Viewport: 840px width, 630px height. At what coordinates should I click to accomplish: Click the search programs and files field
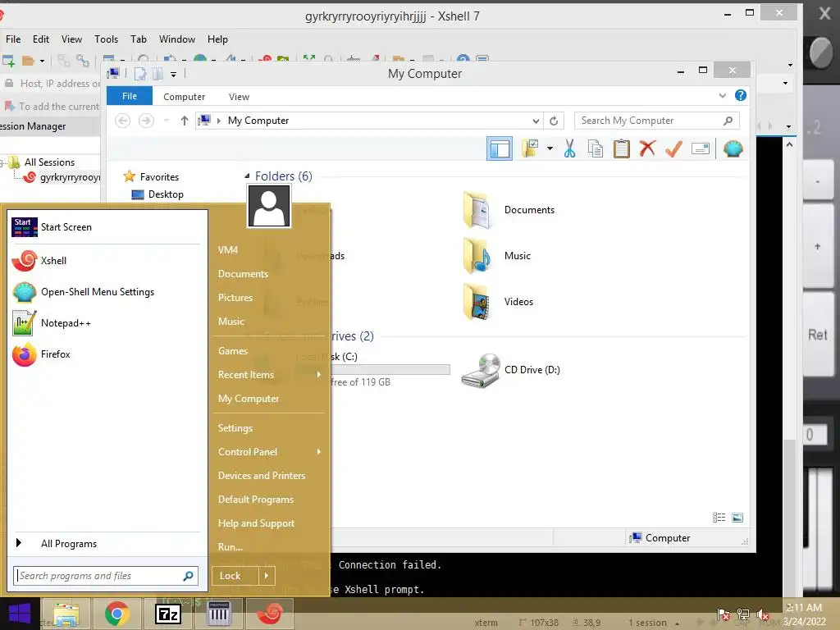(x=106, y=576)
